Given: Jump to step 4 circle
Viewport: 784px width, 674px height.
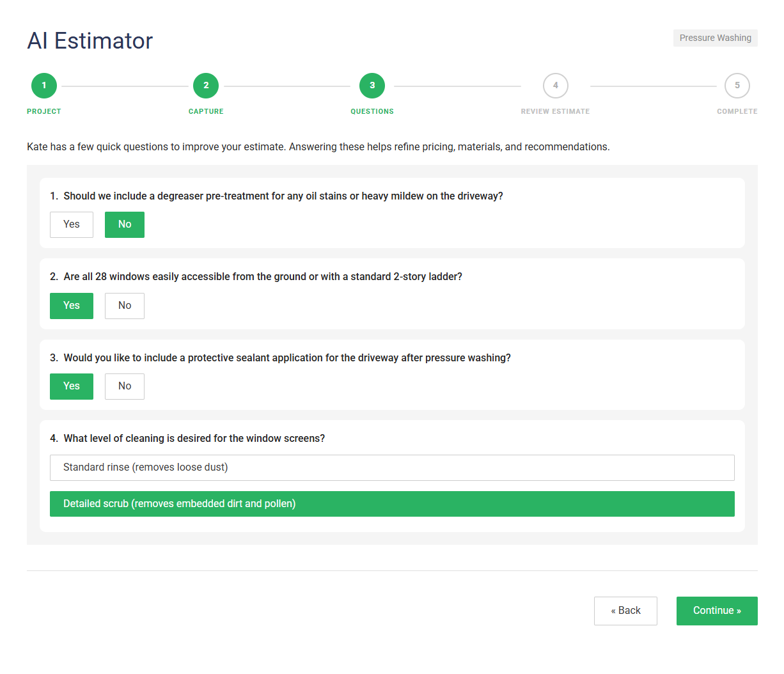Looking at the screenshot, I should [555, 86].
